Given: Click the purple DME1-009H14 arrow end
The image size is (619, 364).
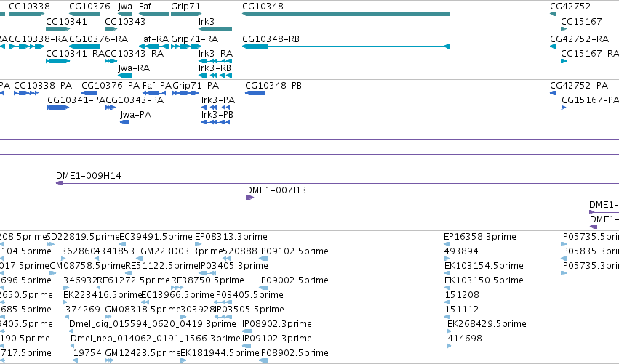Looking at the screenshot, I should (x=59, y=183).
